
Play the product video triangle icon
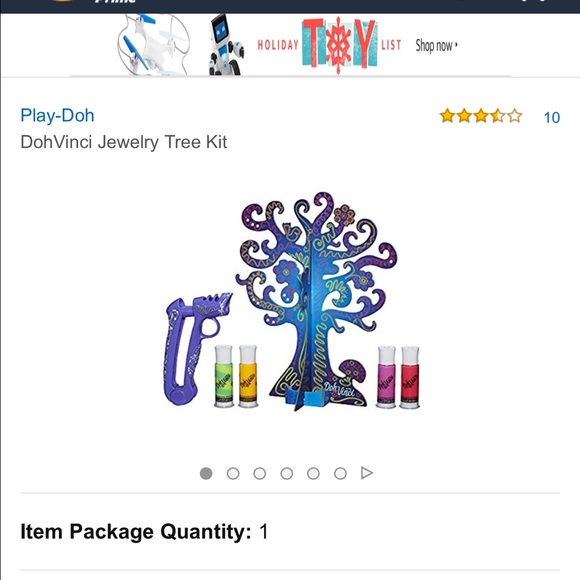pyautogui.click(x=367, y=473)
